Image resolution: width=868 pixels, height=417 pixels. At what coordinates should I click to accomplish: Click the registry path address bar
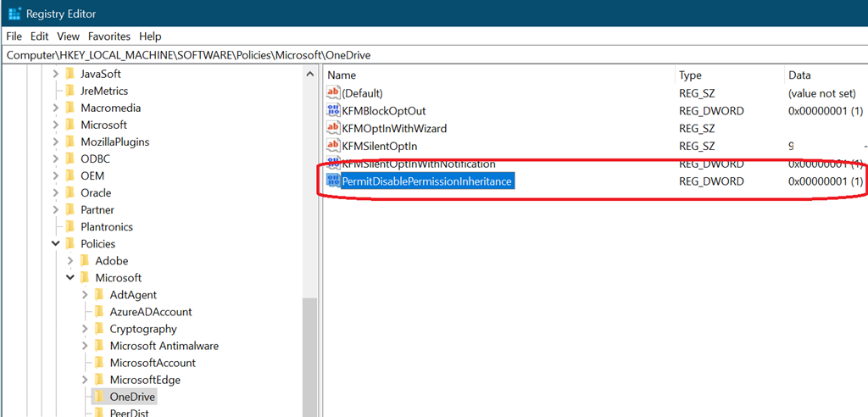339,55
